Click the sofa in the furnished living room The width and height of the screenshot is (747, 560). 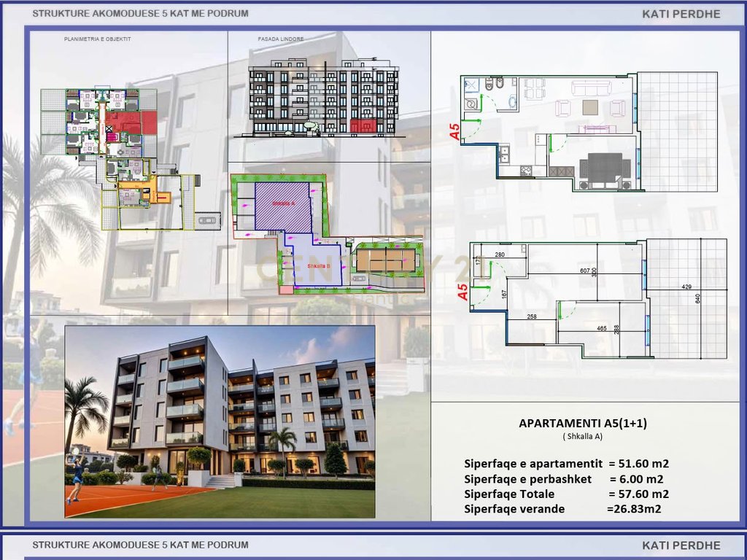pyautogui.click(x=591, y=88)
